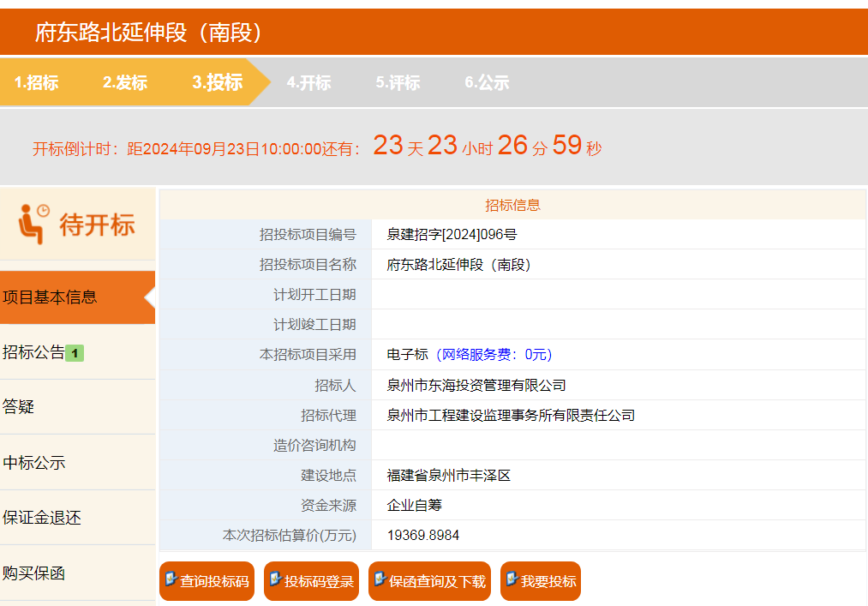Go to step 5.评标
868x606 pixels.
pos(398,82)
